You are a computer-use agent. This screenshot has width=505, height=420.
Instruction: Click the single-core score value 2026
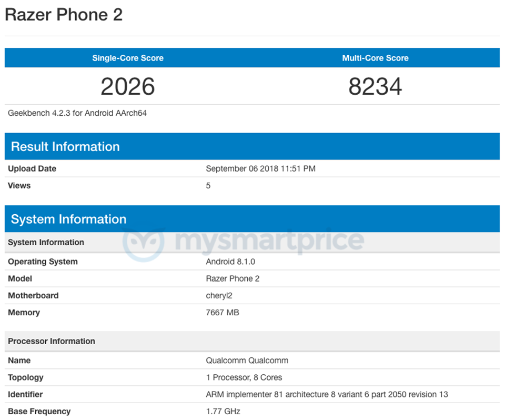pos(127,86)
